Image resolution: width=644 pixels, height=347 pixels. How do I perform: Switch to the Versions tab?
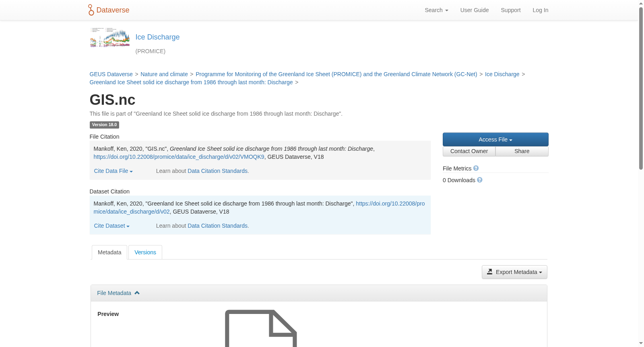[x=145, y=252]
